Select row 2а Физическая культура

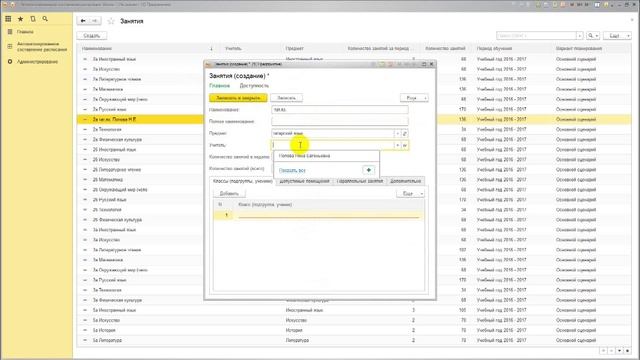coord(353,140)
